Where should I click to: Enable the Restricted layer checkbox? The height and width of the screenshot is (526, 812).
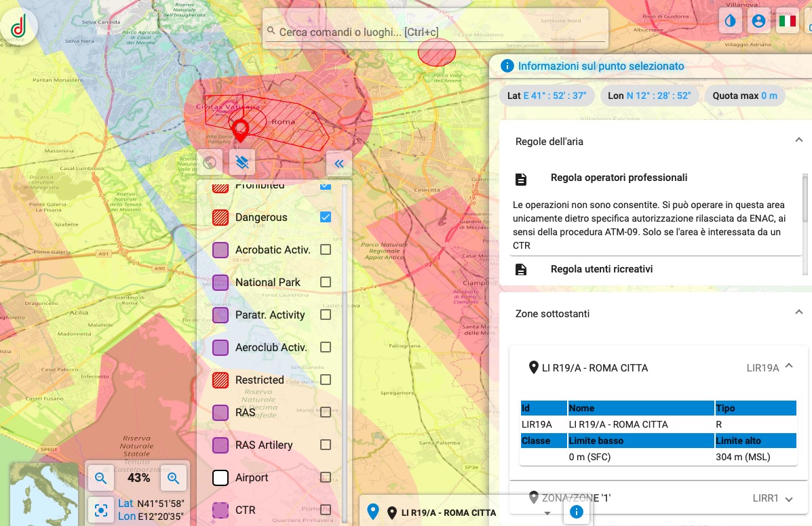point(325,380)
